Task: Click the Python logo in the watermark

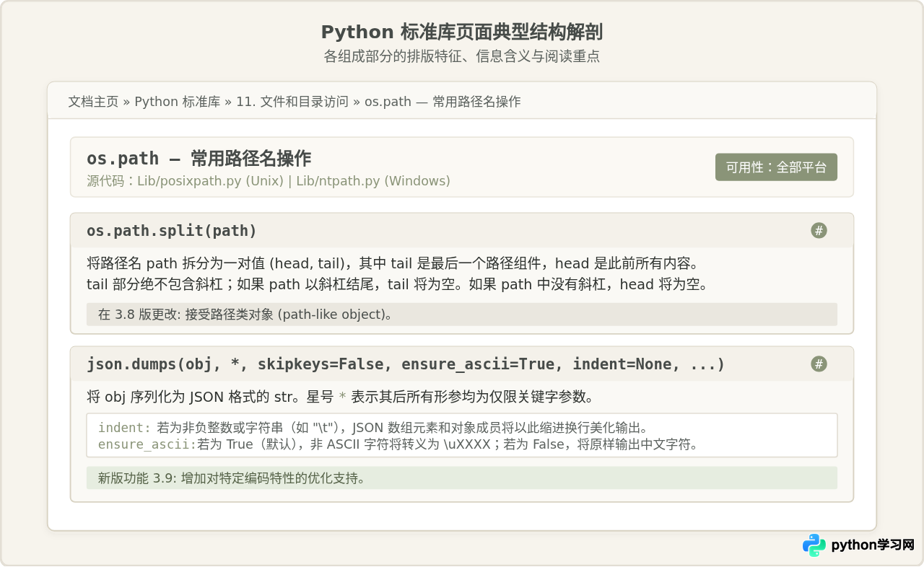Action: coord(814,545)
